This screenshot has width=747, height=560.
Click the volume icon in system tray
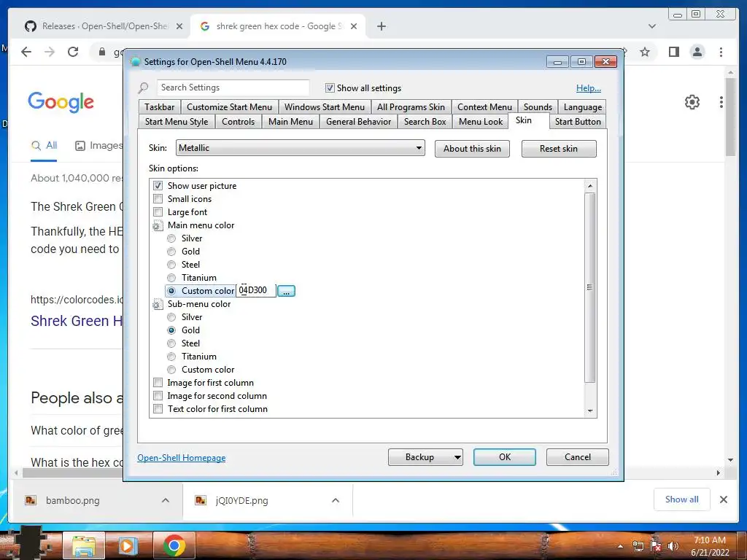coord(673,546)
